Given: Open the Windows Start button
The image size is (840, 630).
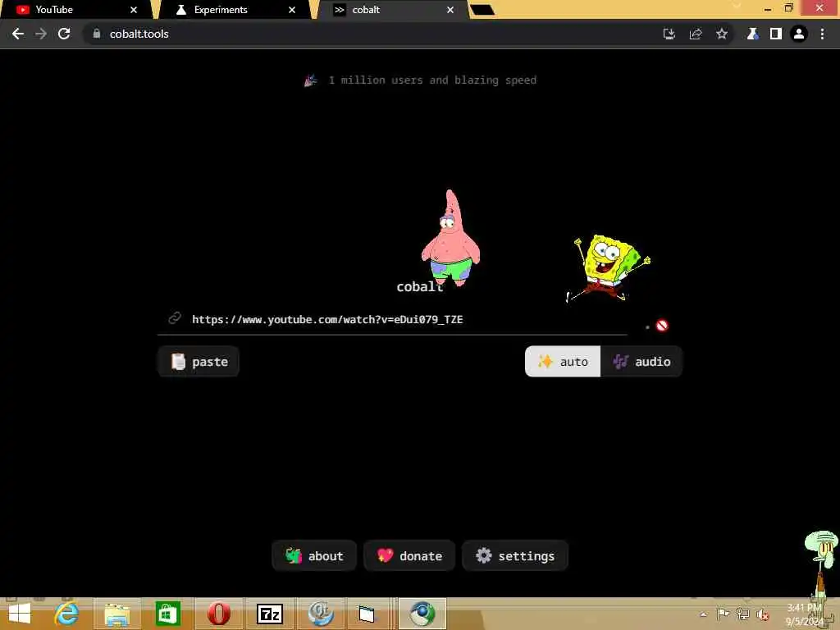Looking at the screenshot, I should click(x=20, y=614).
